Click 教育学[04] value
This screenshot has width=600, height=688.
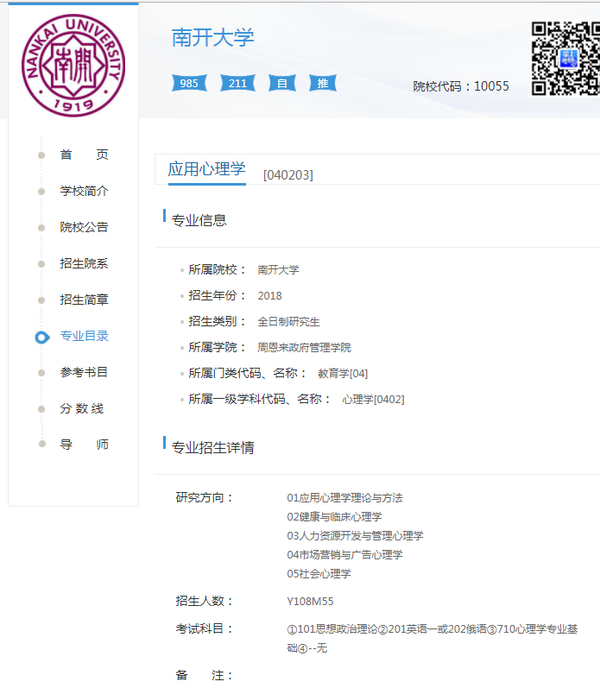[343, 373]
